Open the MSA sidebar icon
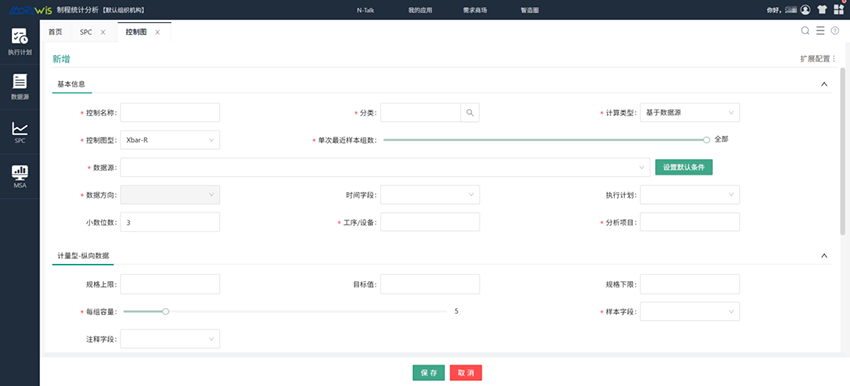 click(20, 172)
